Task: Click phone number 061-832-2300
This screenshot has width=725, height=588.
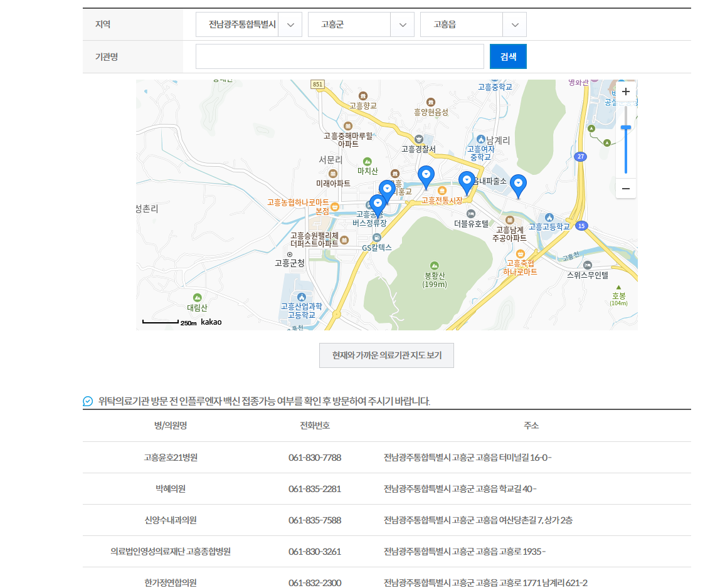Action: click(x=315, y=582)
